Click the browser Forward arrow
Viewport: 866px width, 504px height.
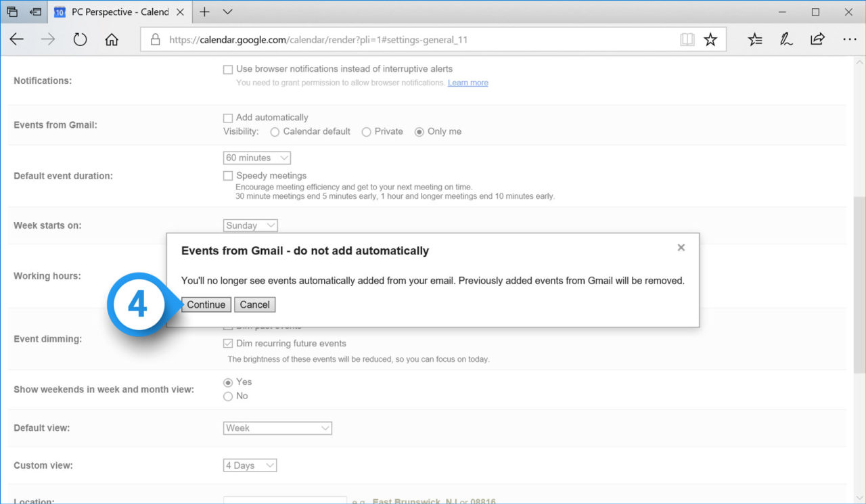(48, 40)
